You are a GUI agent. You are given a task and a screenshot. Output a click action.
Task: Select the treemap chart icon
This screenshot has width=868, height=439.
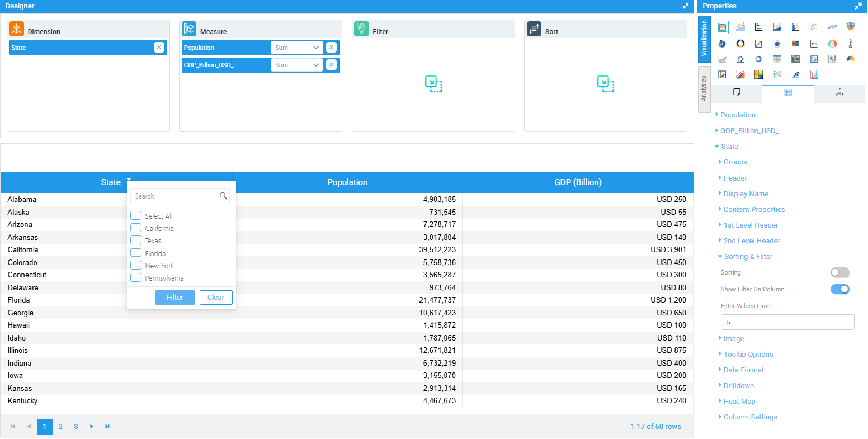pos(758,74)
